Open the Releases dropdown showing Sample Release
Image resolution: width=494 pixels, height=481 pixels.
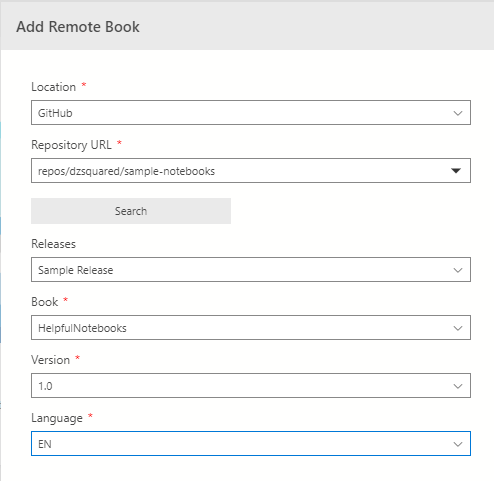click(251, 269)
